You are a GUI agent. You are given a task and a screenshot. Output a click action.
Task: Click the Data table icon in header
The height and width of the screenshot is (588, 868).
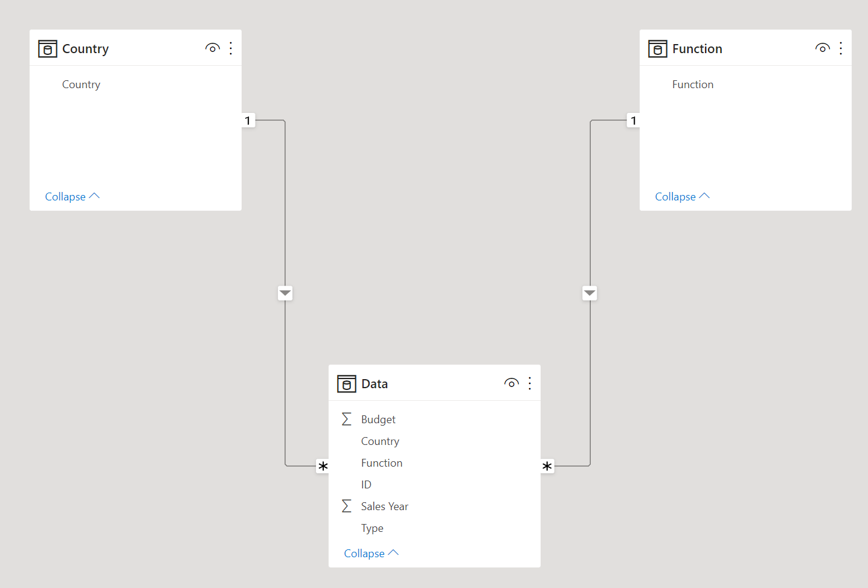tap(347, 384)
